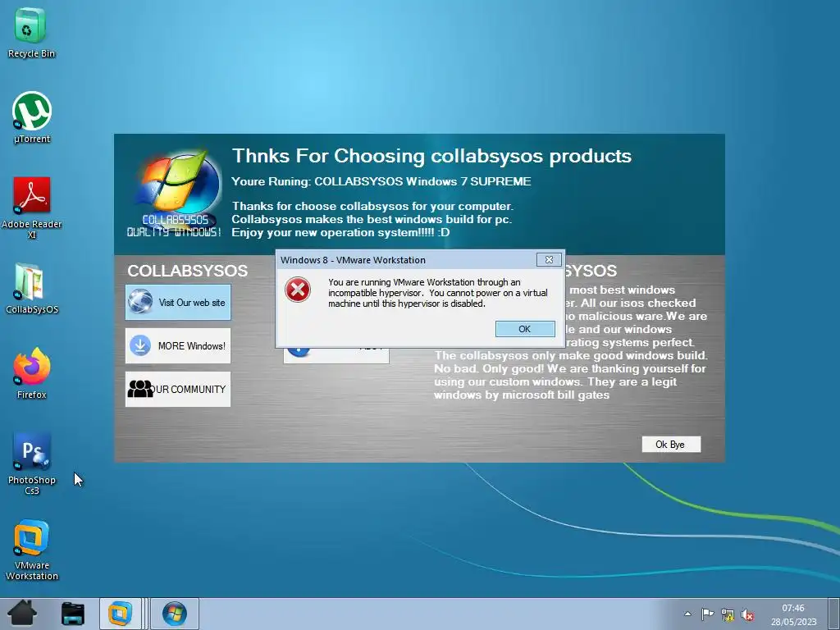Viewport: 840px width, 630px height.
Task: Click the title Thnks For Choosing collabsysos products
Action: tap(431, 156)
